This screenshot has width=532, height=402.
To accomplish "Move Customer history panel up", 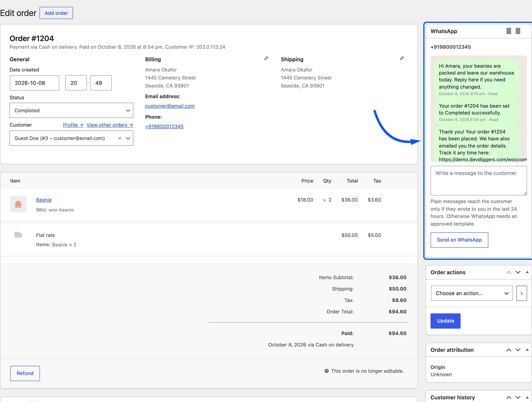I will (509, 397).
